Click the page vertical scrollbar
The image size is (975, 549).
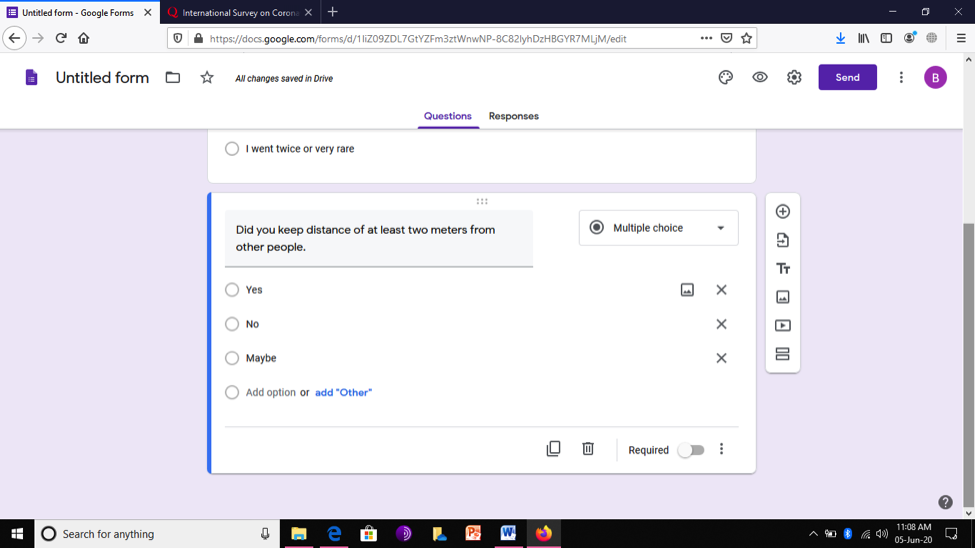pyautogui.click(x=968, y=366)
